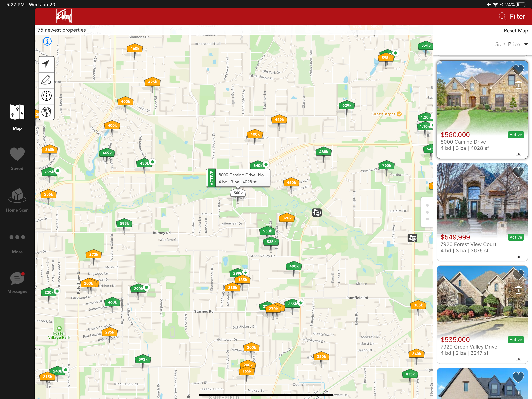532x399 pixels.
Task: Select the 385k map pin
Action: pos(418,305)
